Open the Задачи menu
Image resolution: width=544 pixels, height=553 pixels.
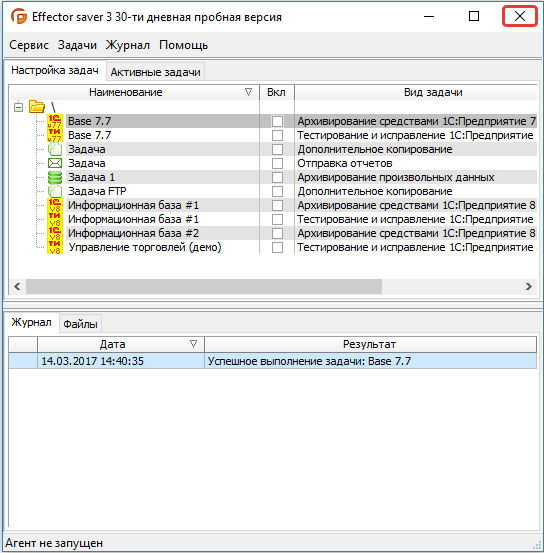click(77, 45)
